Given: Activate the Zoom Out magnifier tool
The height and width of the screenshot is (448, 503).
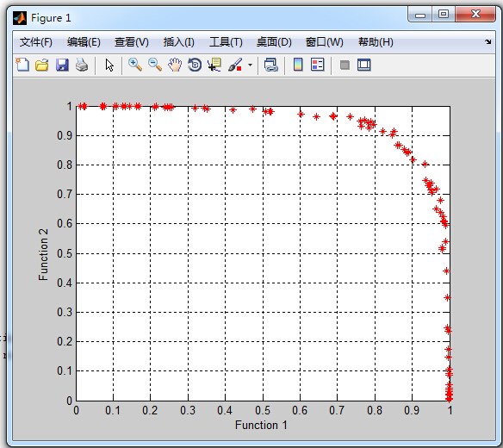Looking at the screenshot, I should (155, 65).
